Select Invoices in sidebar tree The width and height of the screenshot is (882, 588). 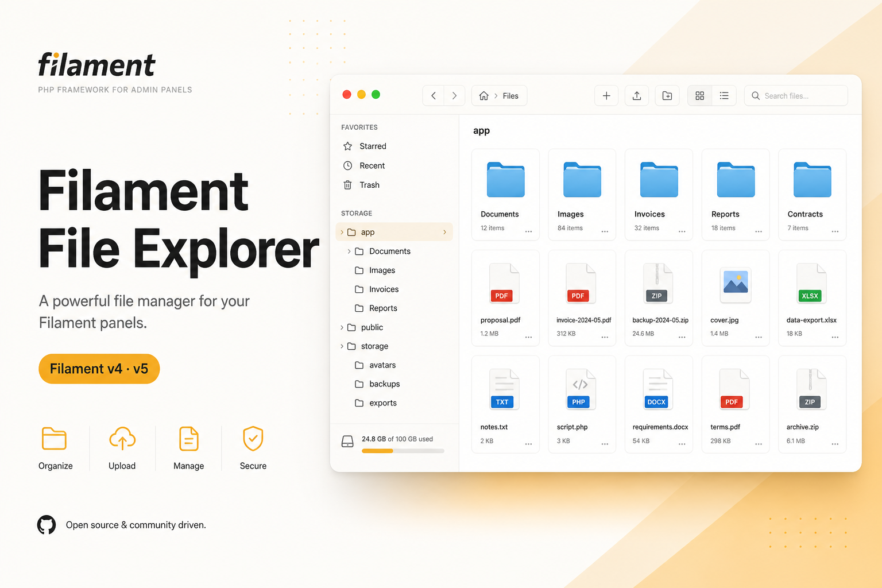pos(384,289)
